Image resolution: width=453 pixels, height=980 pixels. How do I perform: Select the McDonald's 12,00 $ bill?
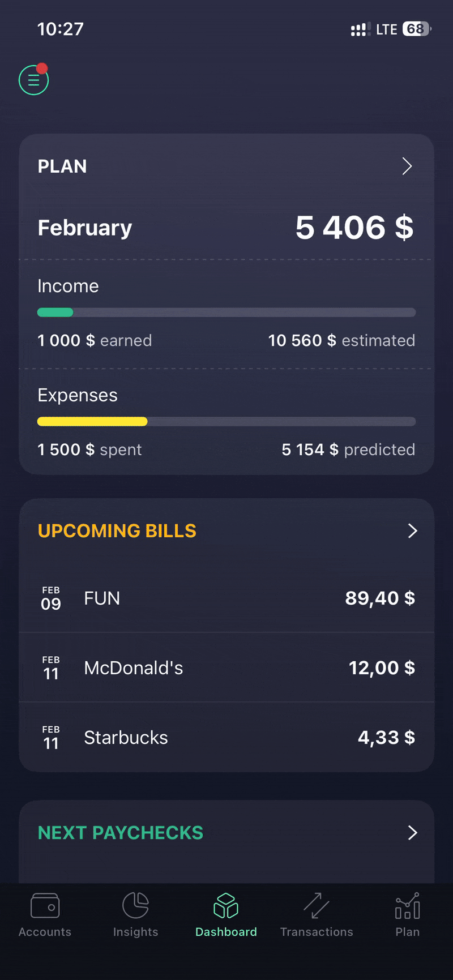tap(226, 668)
